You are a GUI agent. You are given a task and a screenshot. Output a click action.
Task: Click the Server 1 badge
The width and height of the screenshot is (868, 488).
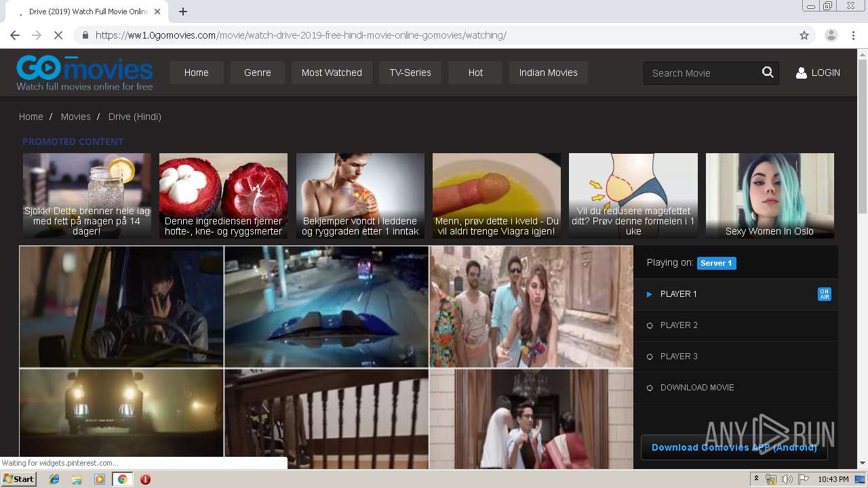(716, 263)
